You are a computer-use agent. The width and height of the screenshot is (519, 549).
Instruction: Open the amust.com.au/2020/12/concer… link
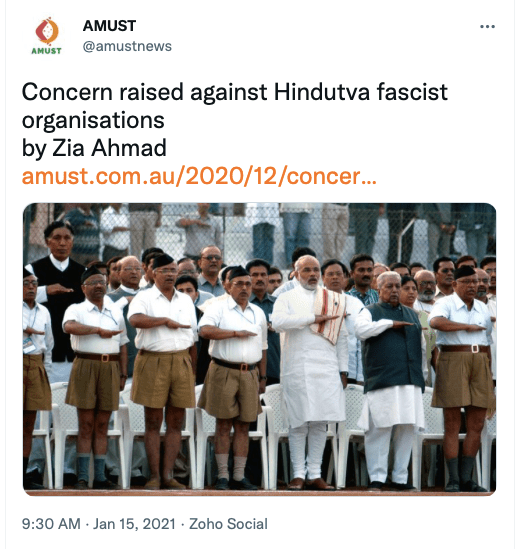click(x=199, y=176)
